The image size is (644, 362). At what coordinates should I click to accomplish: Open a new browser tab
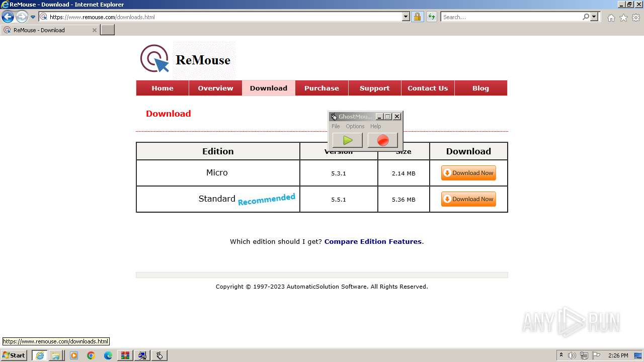pos(108,30)
